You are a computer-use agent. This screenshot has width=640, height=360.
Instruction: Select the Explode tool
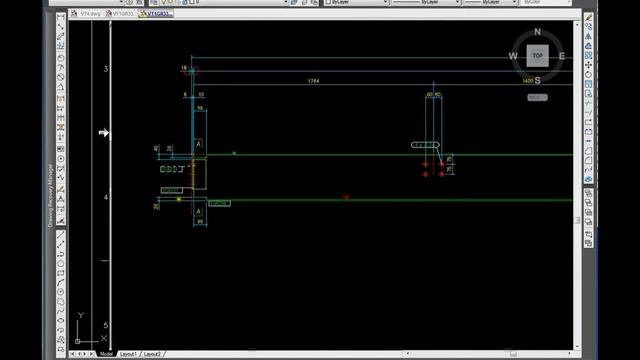click(x=588, y=179)
